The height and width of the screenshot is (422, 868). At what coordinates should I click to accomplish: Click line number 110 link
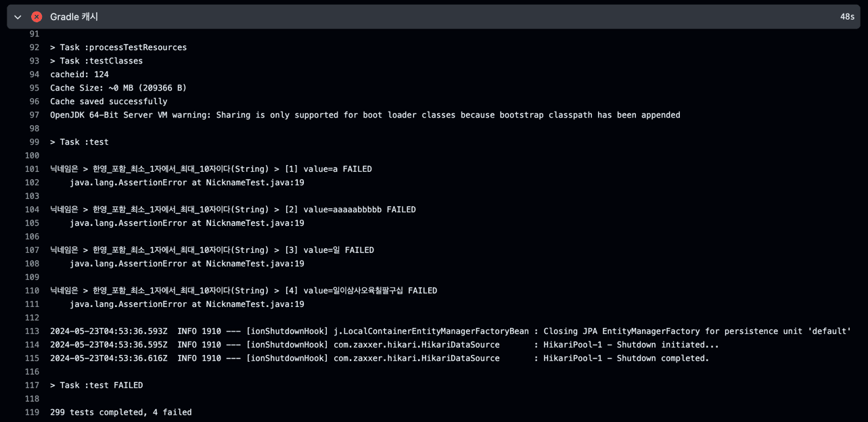pos(32,291)
